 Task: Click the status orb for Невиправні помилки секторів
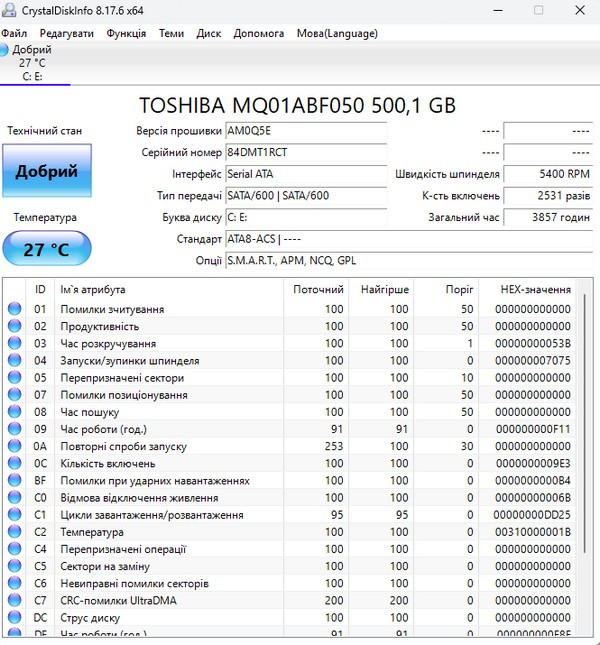14,583
